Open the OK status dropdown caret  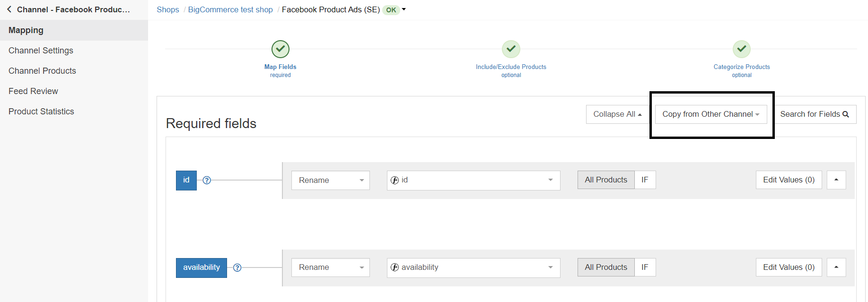click(404, 9)
